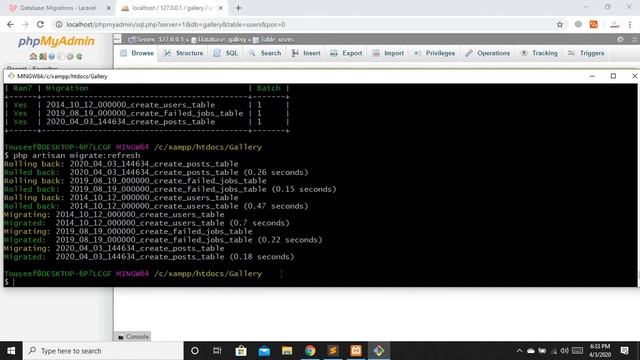Reload the browser page
This screenshot has height=360, width=640.
click(40, 24)
